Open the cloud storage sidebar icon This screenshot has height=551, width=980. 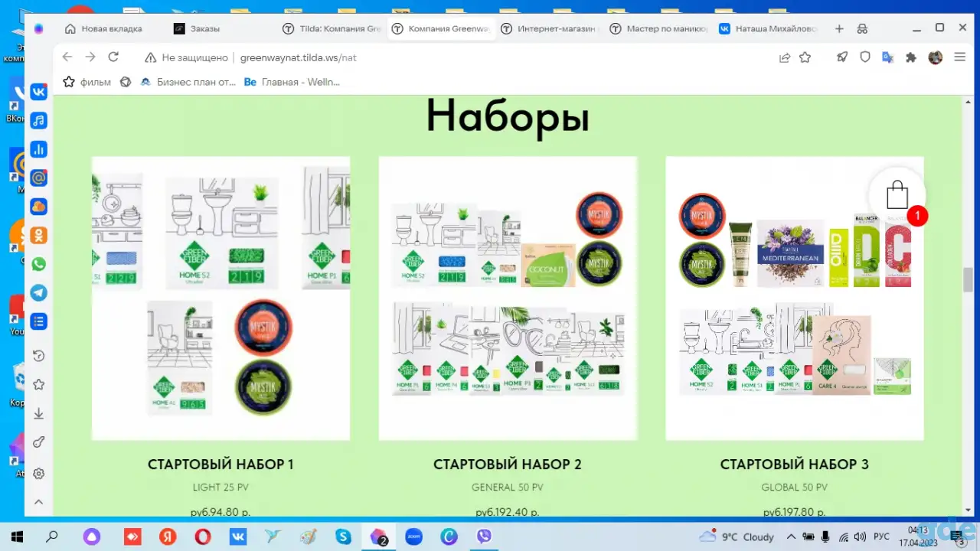click(38, 207)
